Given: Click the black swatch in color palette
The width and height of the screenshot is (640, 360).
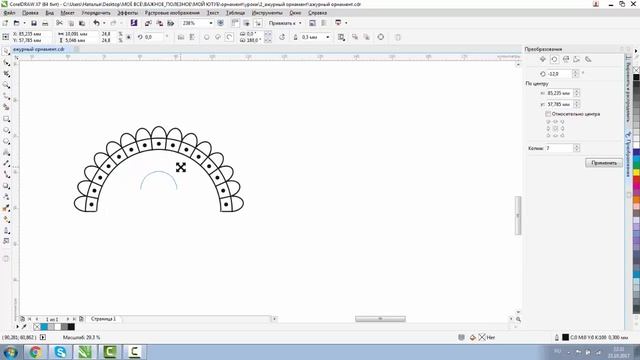Looking at the screenshot, I should (x=636, y=77).
